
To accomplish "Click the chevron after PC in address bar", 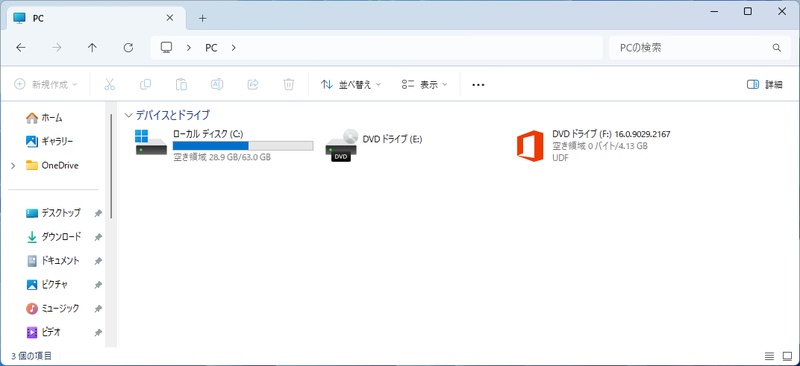I will click(234, 48).
